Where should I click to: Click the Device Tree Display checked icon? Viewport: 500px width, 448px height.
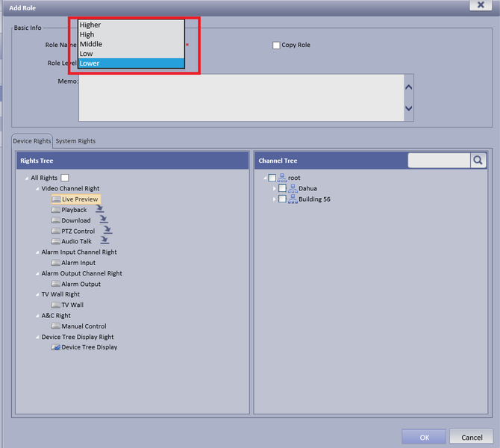[x=56, y=347]
